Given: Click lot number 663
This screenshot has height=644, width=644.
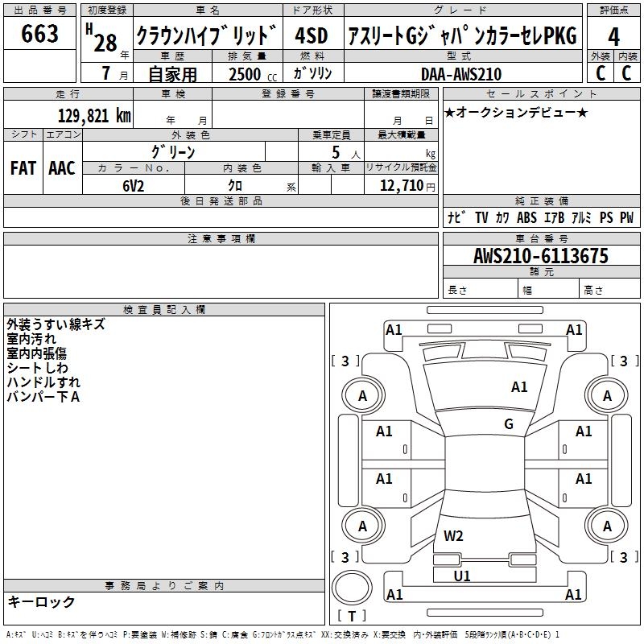Looking at the screenshot, I should 40,35.
